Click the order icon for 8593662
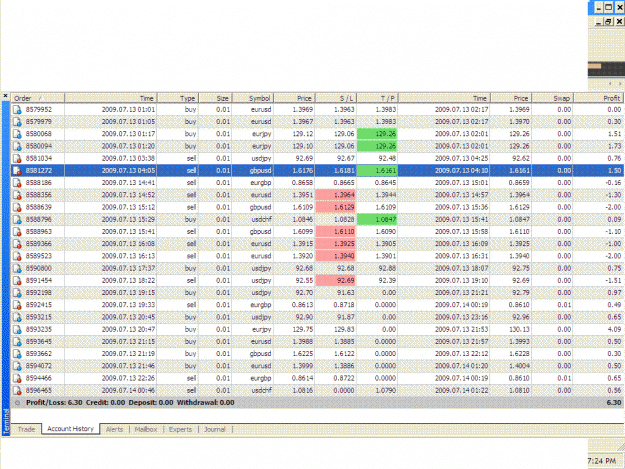The height and width of the screenshot is (469, 625). 17,354
